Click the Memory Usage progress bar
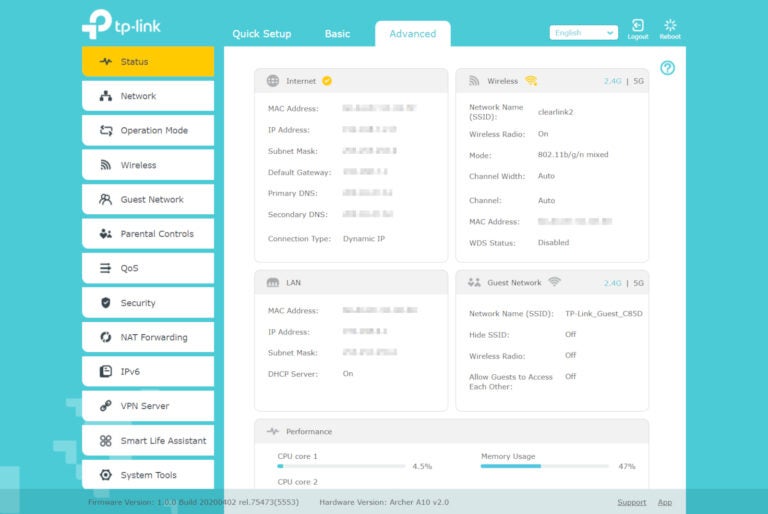This screenshot has height=514, width=768. click(544, 466)
